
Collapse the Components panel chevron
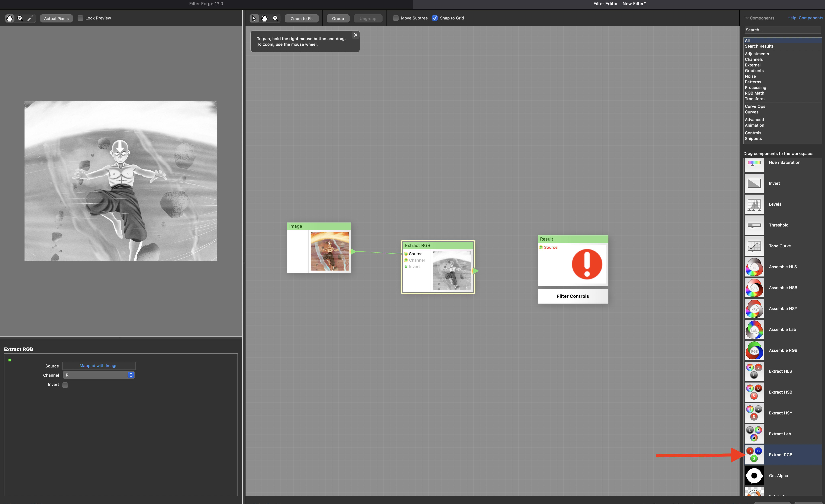747,18
